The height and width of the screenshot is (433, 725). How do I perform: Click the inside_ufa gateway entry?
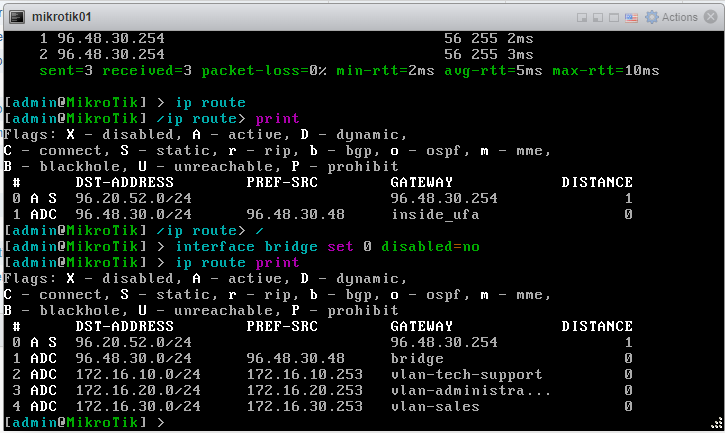[x=435, y=215]
